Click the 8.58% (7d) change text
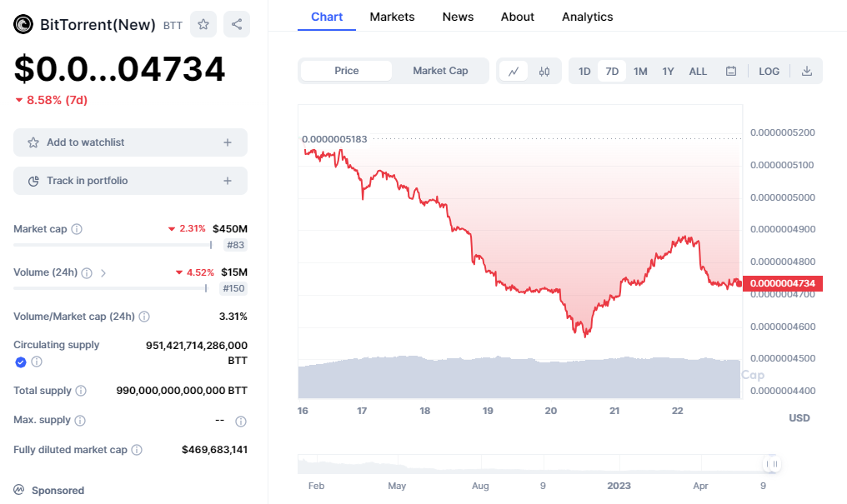Image resolution: width=847 pixels, height=504 pixels. (57, 100)
